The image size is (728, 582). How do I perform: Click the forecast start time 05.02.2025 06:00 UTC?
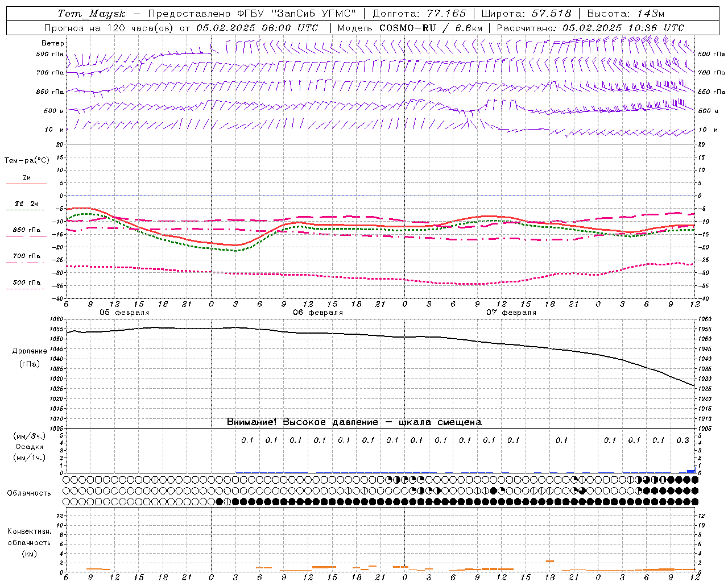point(257,28)
